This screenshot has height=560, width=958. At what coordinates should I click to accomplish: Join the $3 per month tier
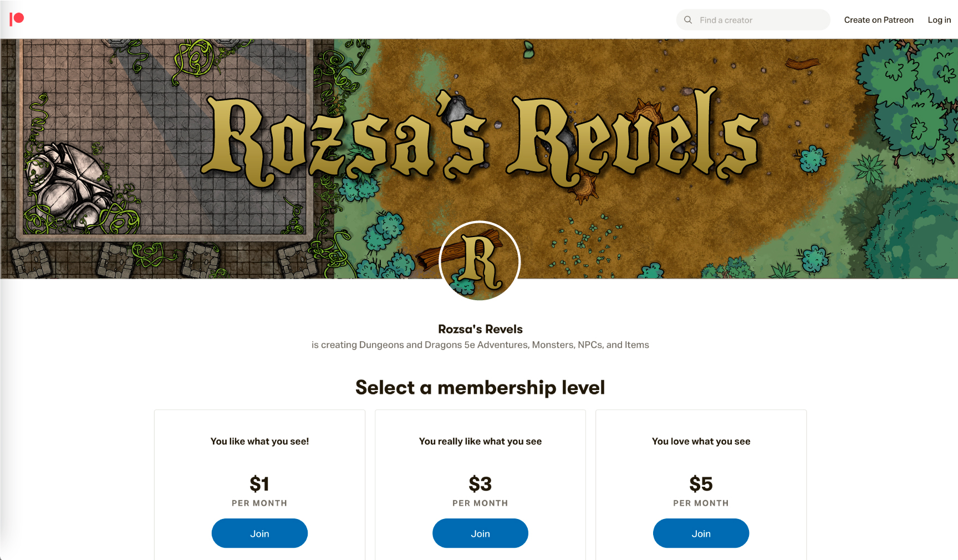tap(480, 533)
